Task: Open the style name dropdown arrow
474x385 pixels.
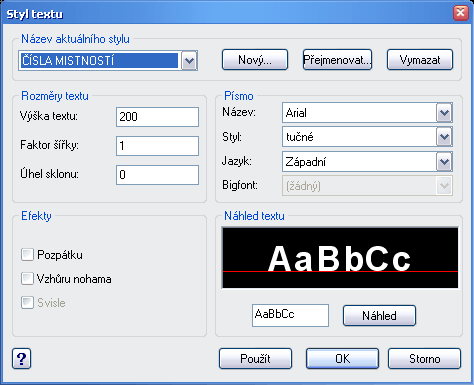Action: 189,61
